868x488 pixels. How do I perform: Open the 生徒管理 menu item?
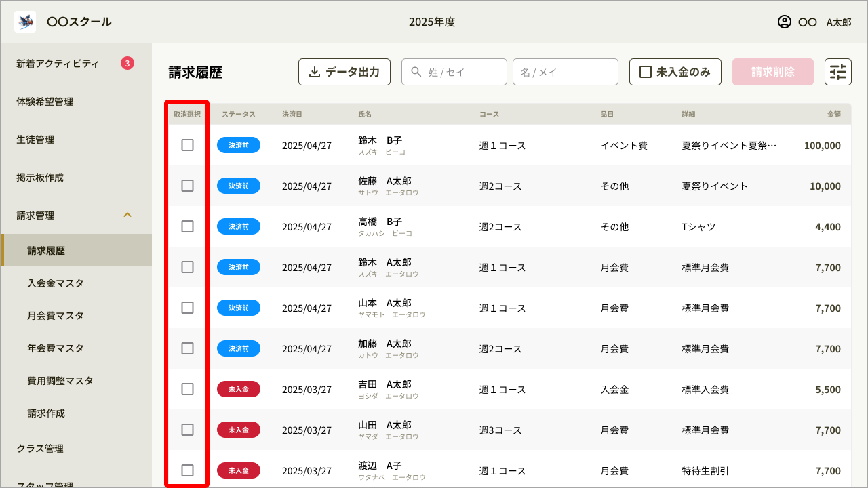tap(36, 139)
